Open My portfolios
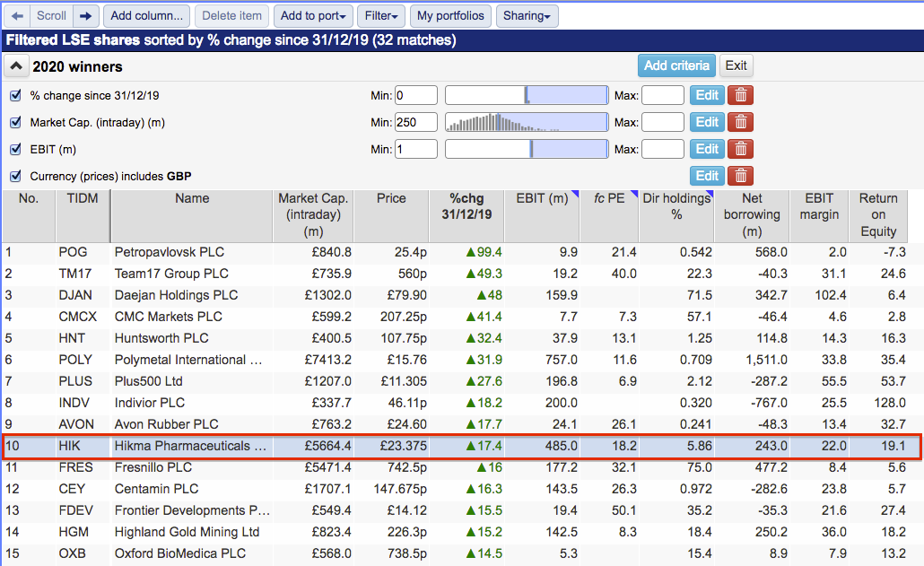Viewport: 924px width, 566px height. [451, 16]
